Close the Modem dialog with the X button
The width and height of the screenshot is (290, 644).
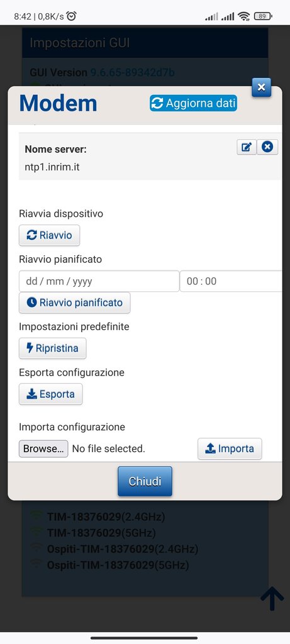[x=261, y=87]
